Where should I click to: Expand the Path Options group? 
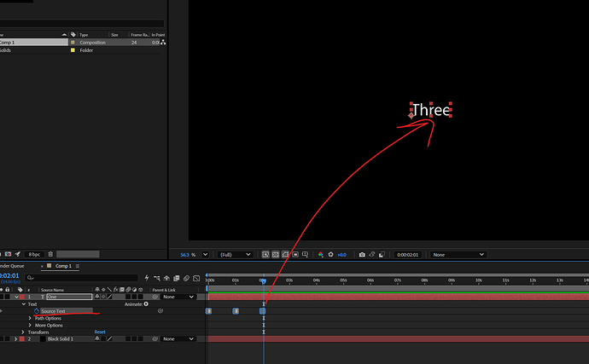(30, 318)
